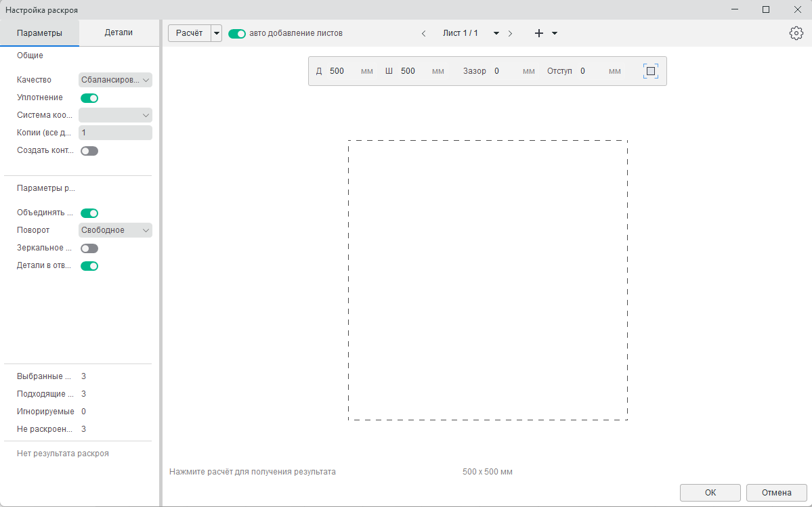Click the 'Нет результата раскроя' text

(63, 454)
